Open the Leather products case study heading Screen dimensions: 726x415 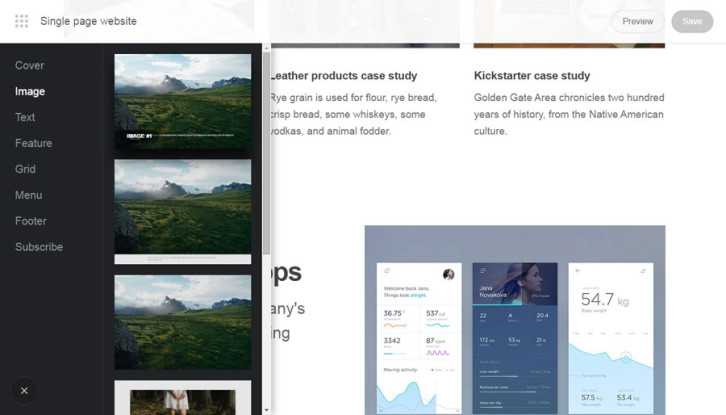click(x=343, y=76)
